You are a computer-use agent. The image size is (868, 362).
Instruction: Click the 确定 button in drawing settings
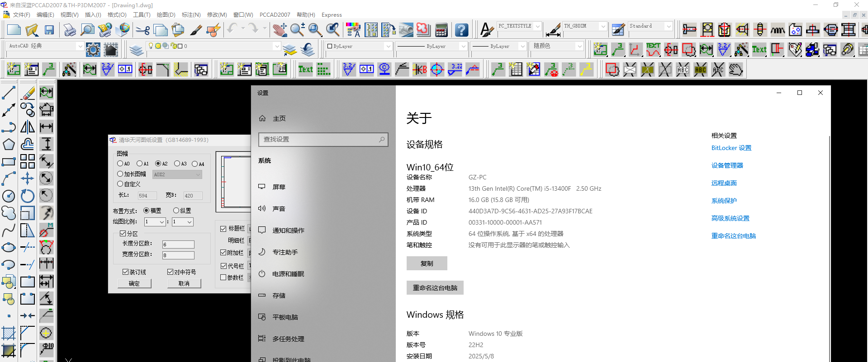point(134,284)
